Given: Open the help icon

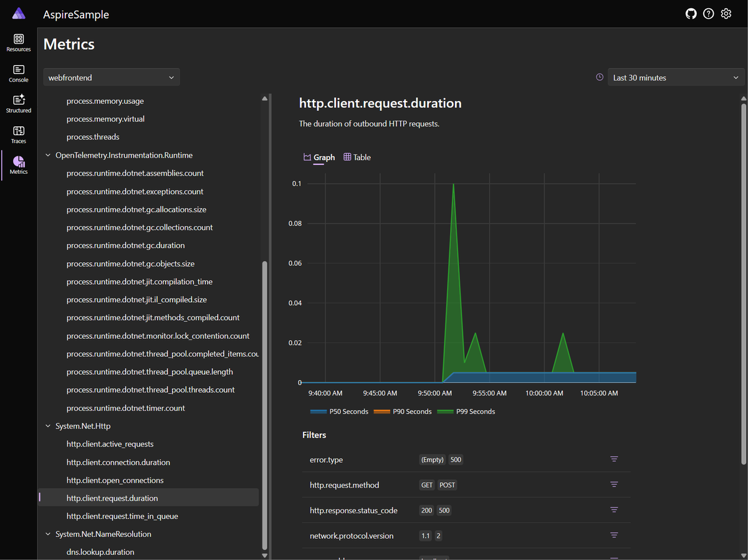Looking at the screenshot, I should [708, 14].
